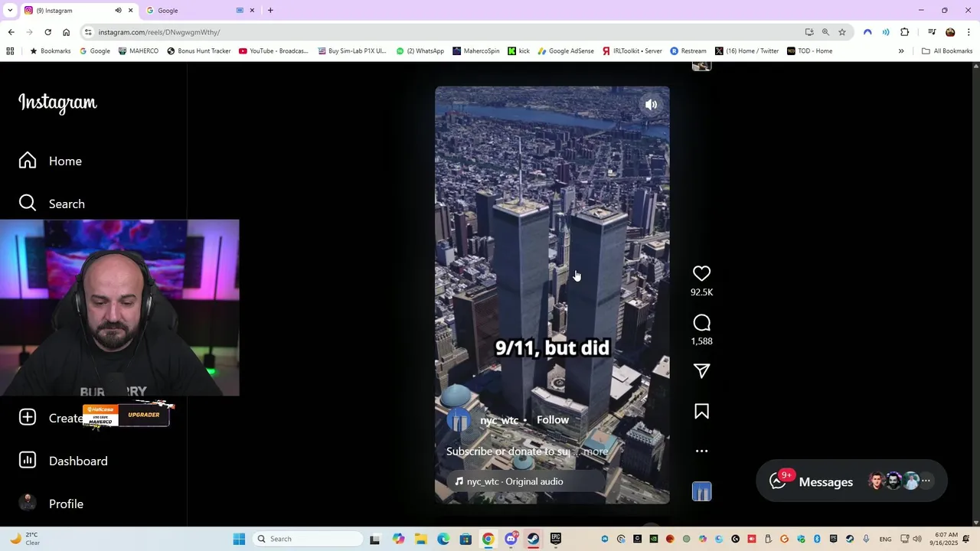Viewport: 980px width, 551px height.
Task: Open the Bonus Hunt Tracker bookmark
Action: 199,51
